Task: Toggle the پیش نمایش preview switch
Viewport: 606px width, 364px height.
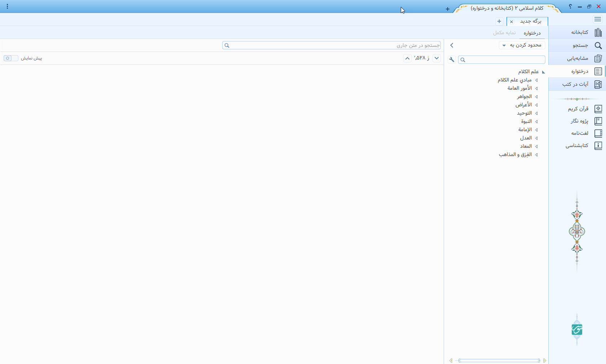Action: (11, 58)
